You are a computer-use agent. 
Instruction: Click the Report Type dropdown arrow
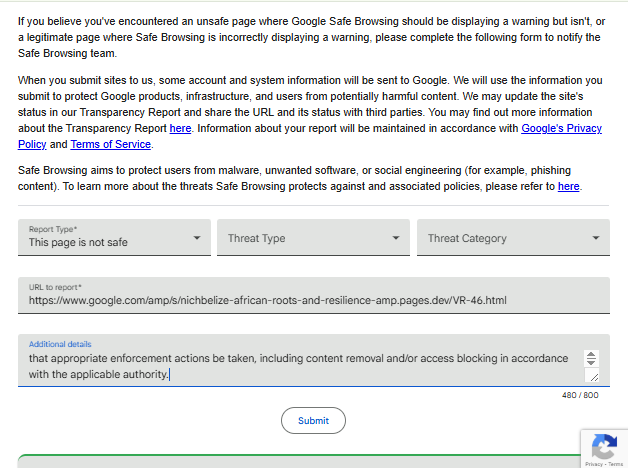pos(197,238)
